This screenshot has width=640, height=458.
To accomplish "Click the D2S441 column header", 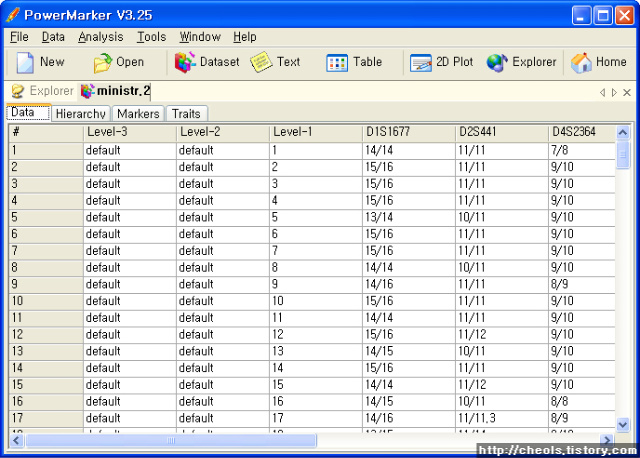I will 502,132.
